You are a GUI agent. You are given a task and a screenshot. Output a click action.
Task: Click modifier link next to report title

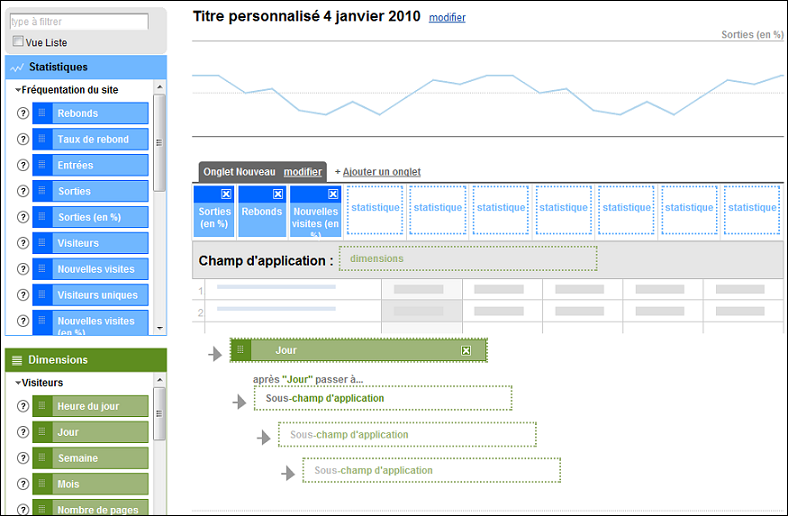click(447, 18)
